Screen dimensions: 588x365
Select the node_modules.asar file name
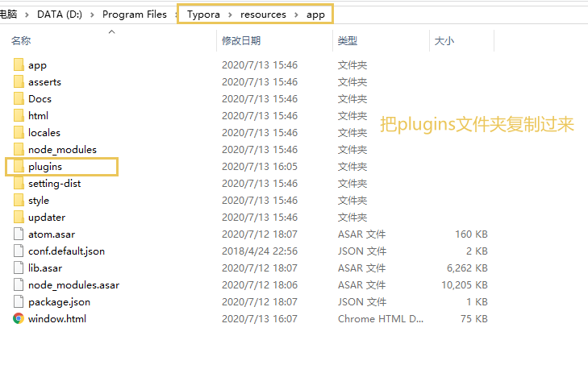click(74, 284)
